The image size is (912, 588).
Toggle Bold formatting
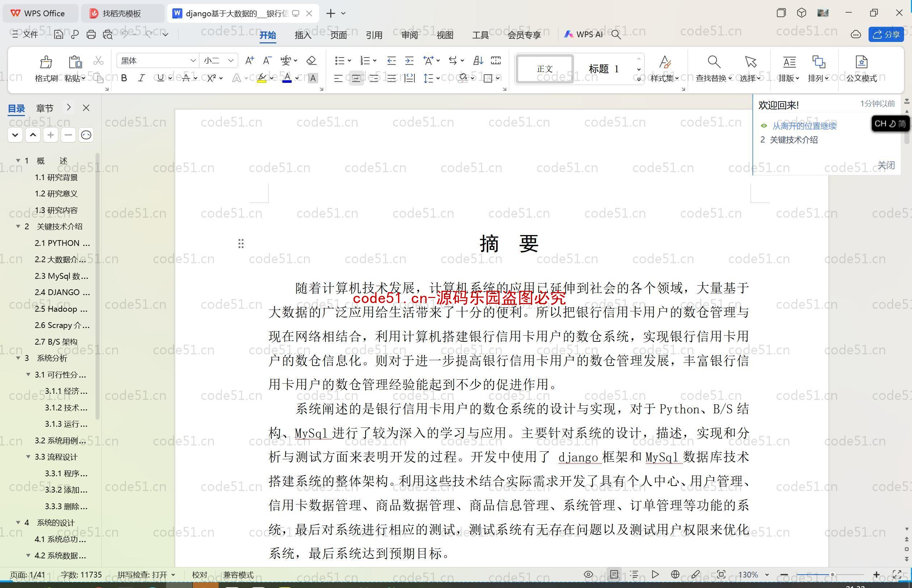pos(124,78)
